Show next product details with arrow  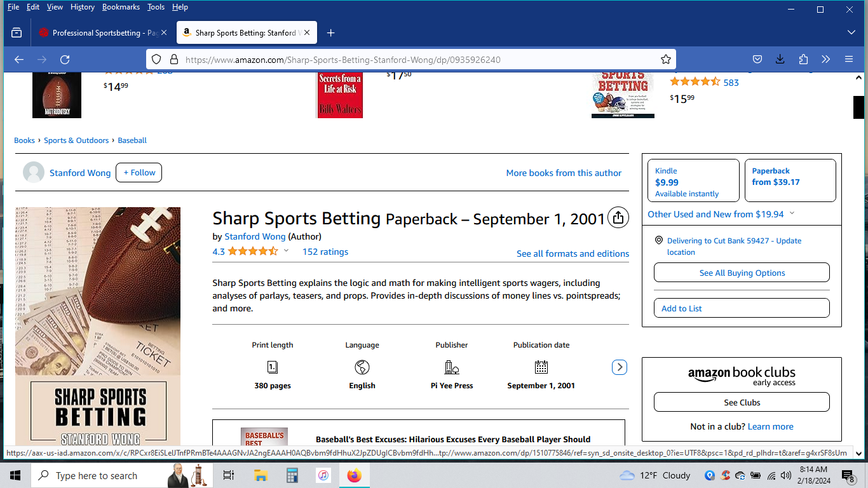pos(619,367)
